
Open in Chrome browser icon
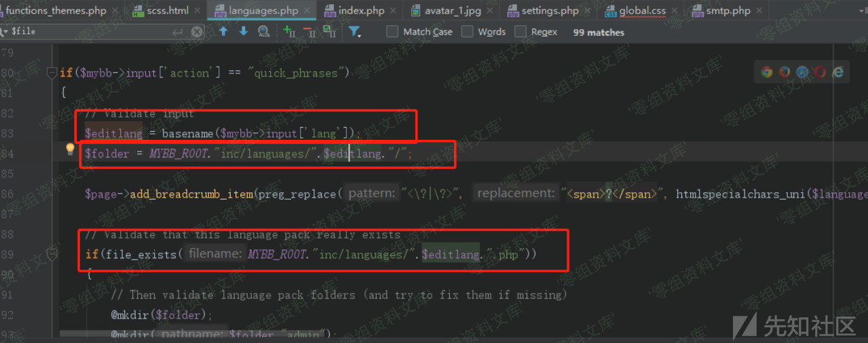(x=767, y=72)
